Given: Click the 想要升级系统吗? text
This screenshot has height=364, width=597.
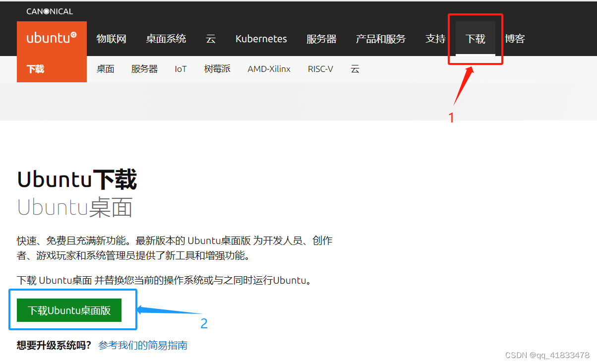Looking at the screenshot, I should point(54,345).
